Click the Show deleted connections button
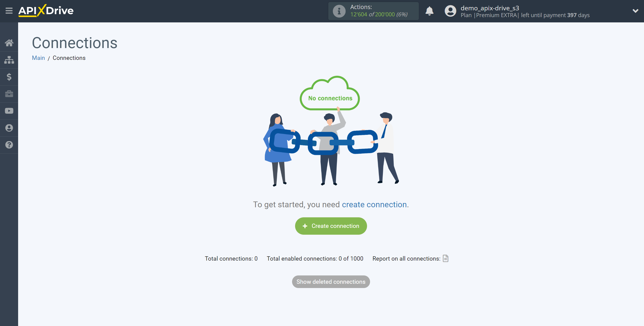This screenshot has height=326, width=644. pos(331,282)
